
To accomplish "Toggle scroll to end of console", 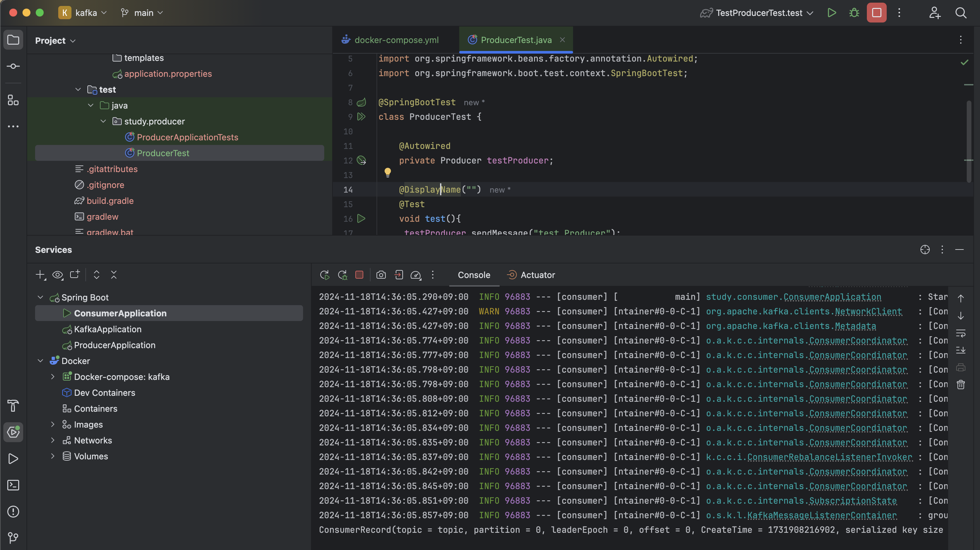I will (960, 350).
